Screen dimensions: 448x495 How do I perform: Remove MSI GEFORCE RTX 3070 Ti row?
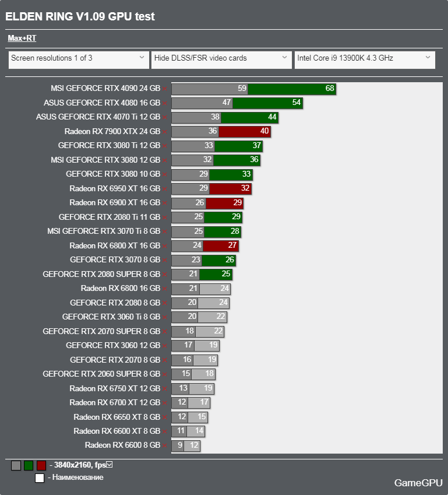click(165, 231)
